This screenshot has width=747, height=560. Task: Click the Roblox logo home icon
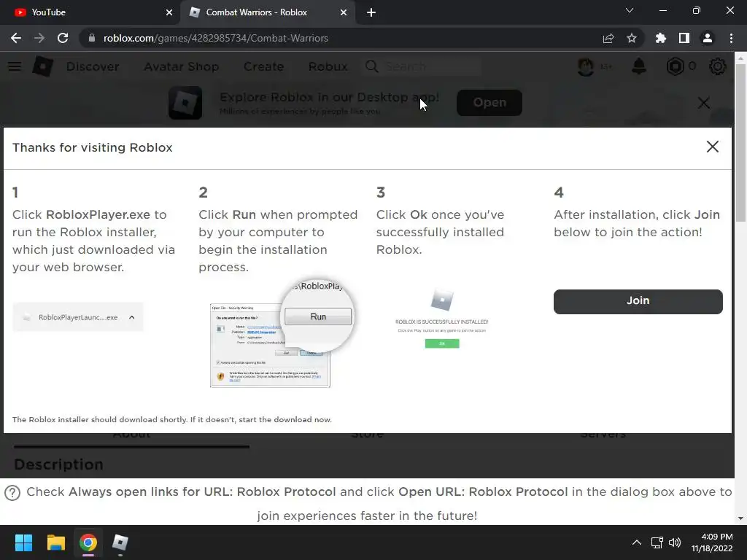(42, 66)
